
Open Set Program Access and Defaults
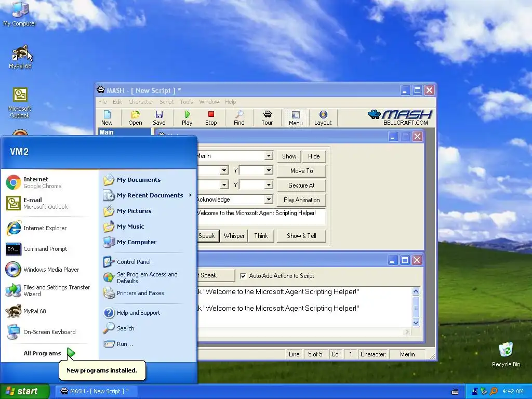pyautogui.click(x=148, y=277)
